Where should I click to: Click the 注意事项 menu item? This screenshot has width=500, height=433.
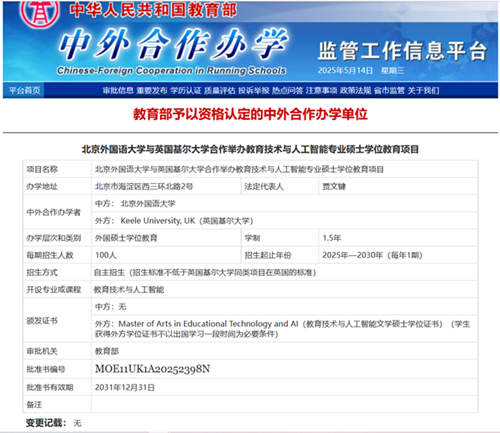(x=322, y=91)
